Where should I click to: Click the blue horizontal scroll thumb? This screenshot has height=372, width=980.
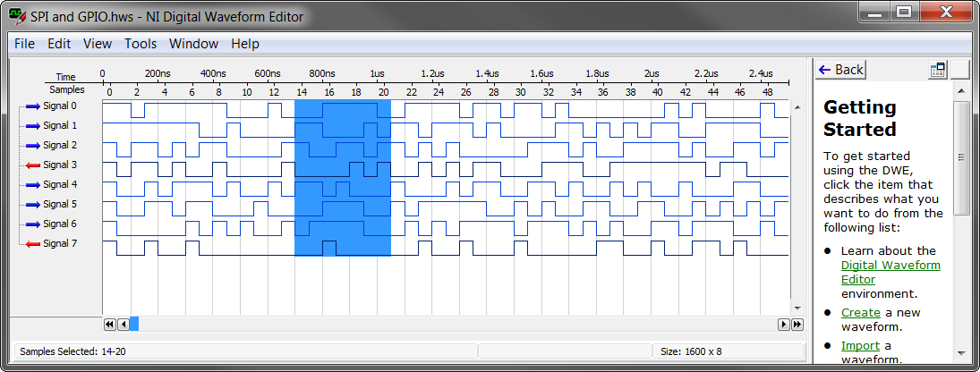coord(134,324)
